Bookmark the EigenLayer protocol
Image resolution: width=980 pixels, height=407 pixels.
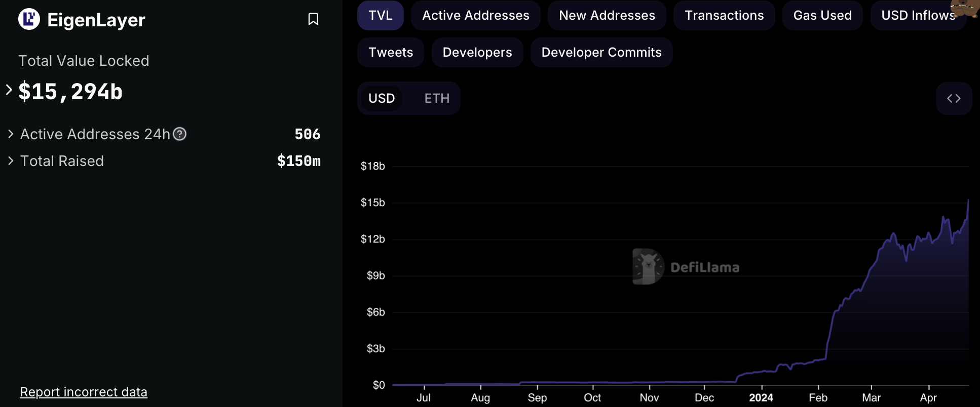pyautogui.click(x=313, y=19)
